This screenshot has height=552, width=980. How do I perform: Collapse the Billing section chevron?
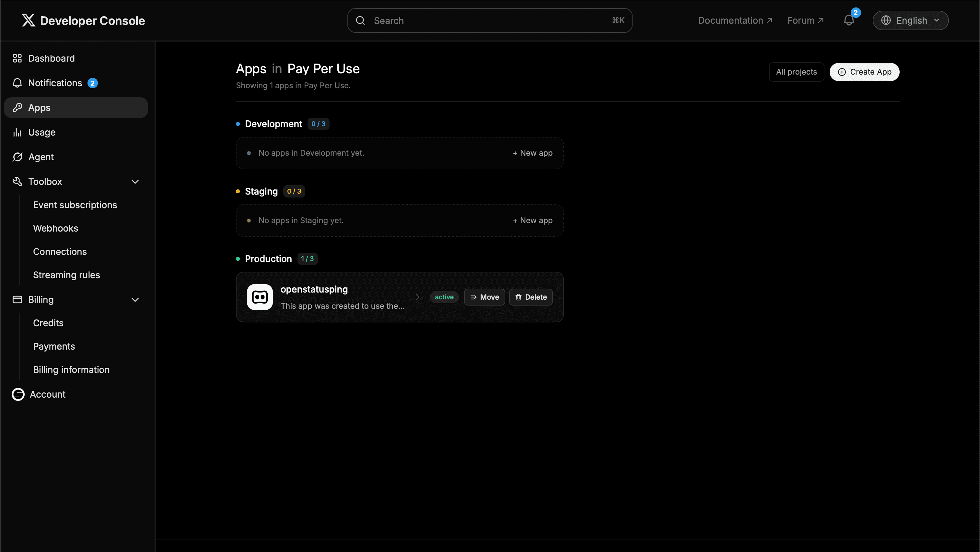pos(135,300)
